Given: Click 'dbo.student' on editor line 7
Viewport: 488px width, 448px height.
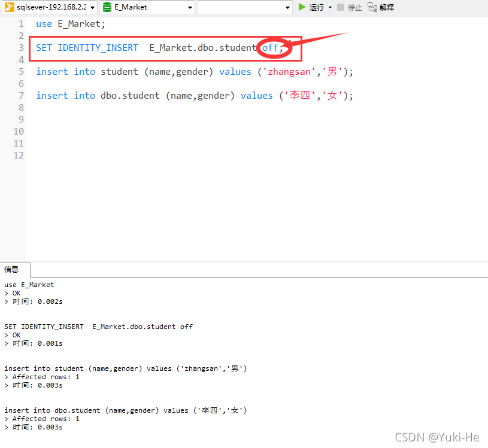Looking at the screenshot, I should click(130, 96).
